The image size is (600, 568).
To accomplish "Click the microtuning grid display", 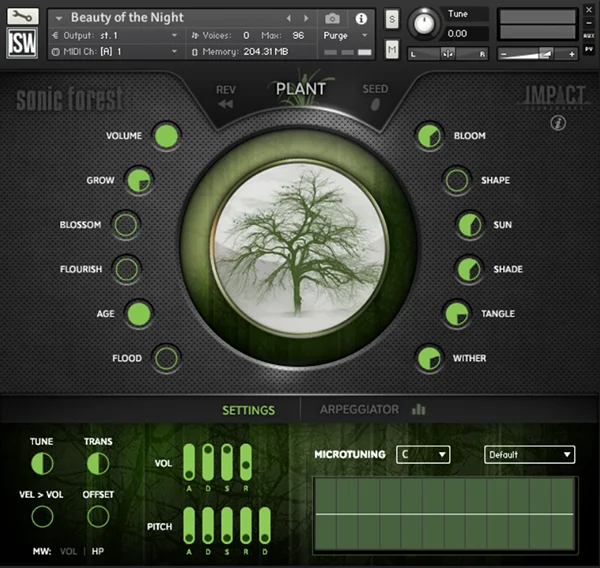I will [445, 514].
